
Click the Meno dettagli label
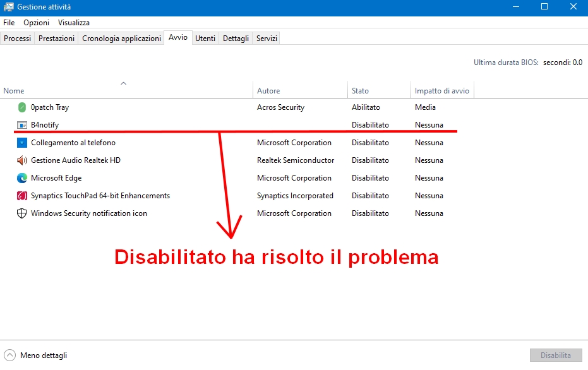(x=44, y=355)
